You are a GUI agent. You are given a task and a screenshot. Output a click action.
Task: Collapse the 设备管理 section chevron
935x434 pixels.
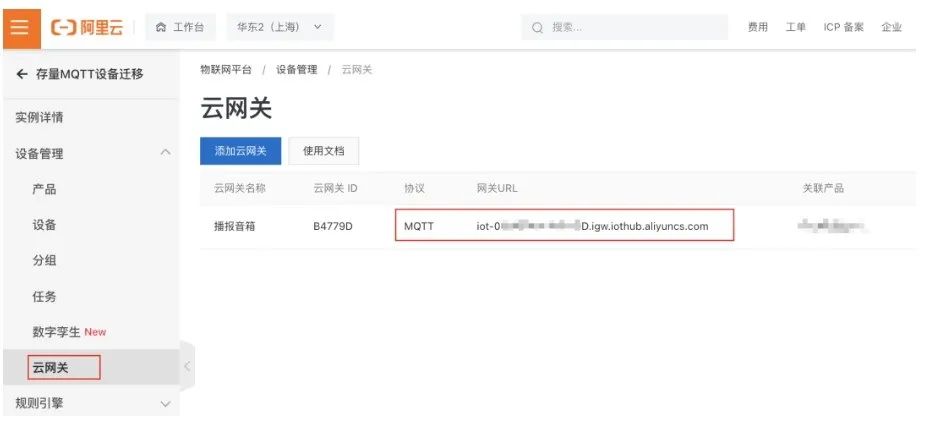click(x=166, y=153)
